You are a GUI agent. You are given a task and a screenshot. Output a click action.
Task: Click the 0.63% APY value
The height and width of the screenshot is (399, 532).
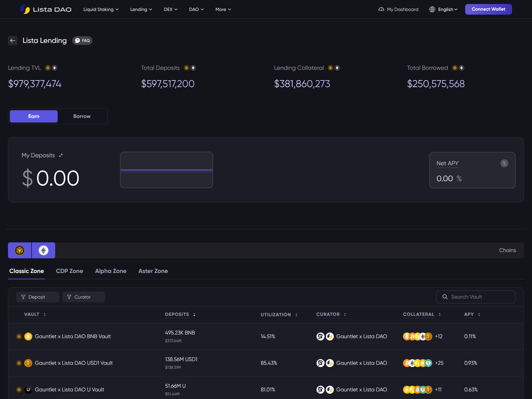point(471,390)
